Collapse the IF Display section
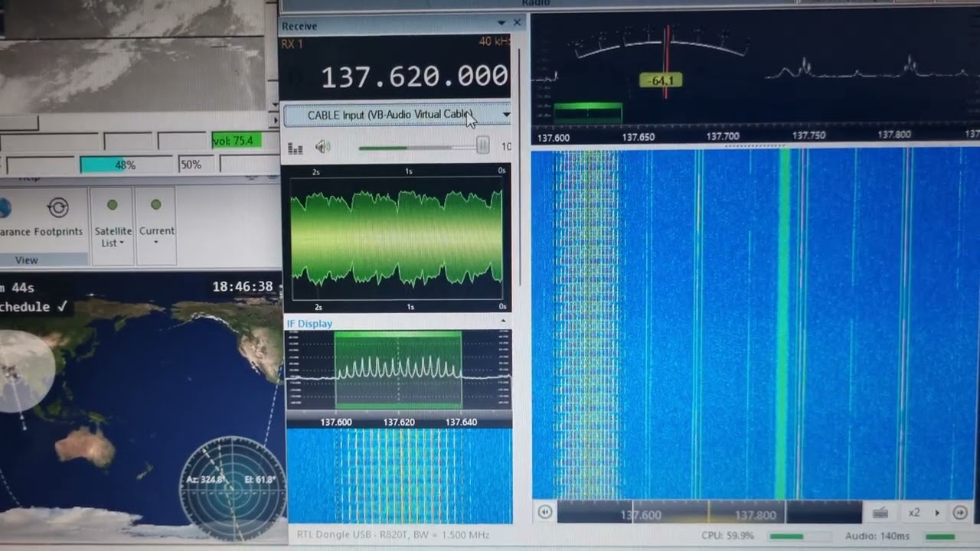 [503, 321]
